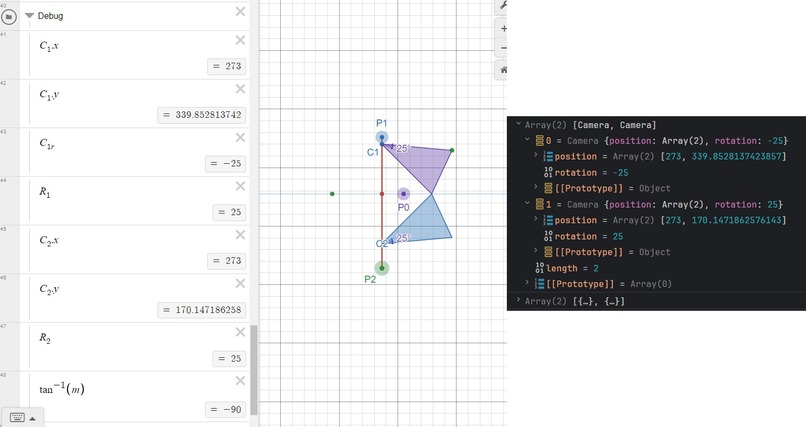Expand [[Prototype]] of Camera 0
Image resolution: width=806 pixels, height=427 pixels.
(x=536, y=188)
